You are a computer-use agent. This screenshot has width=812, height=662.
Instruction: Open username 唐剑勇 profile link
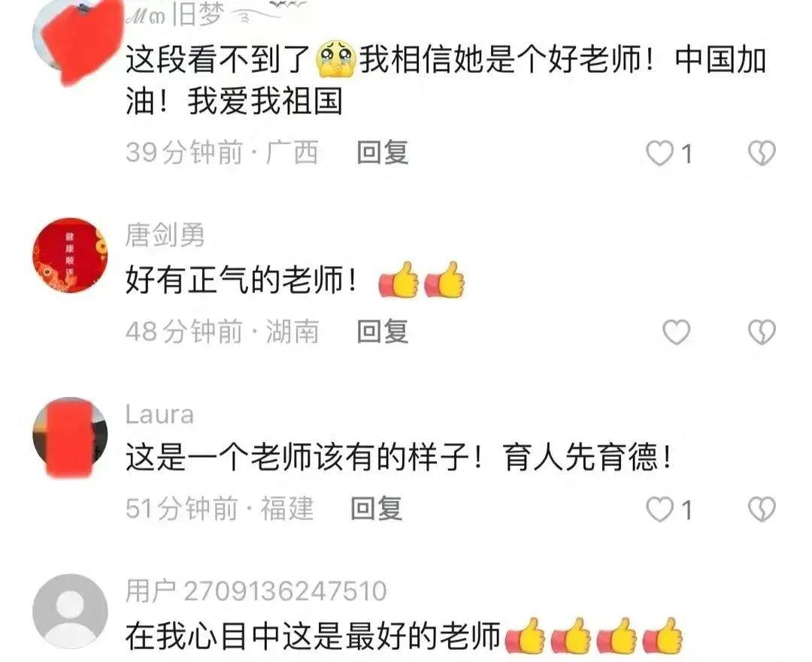165,235
